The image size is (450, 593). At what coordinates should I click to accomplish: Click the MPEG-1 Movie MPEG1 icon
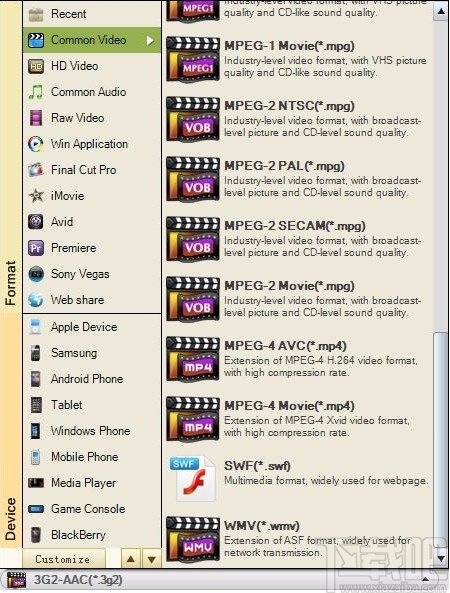[193, 59]
